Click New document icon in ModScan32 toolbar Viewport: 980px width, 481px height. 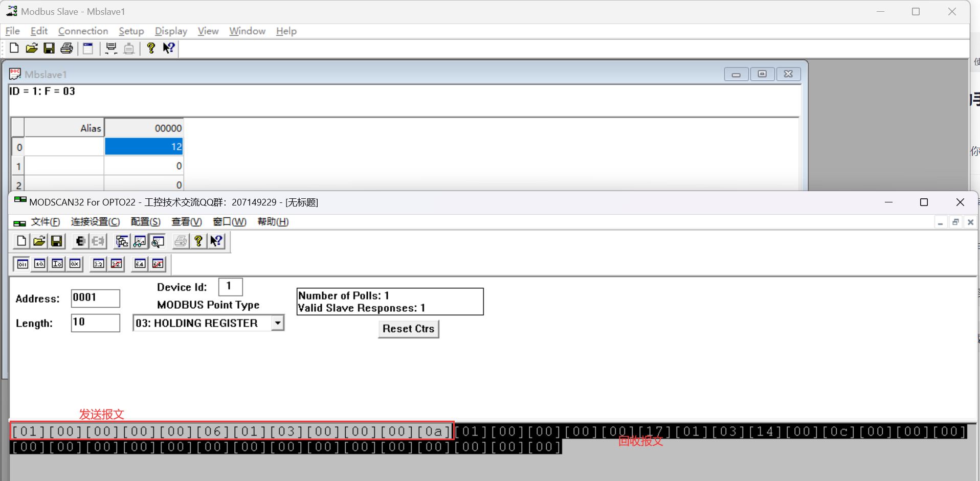21,241
